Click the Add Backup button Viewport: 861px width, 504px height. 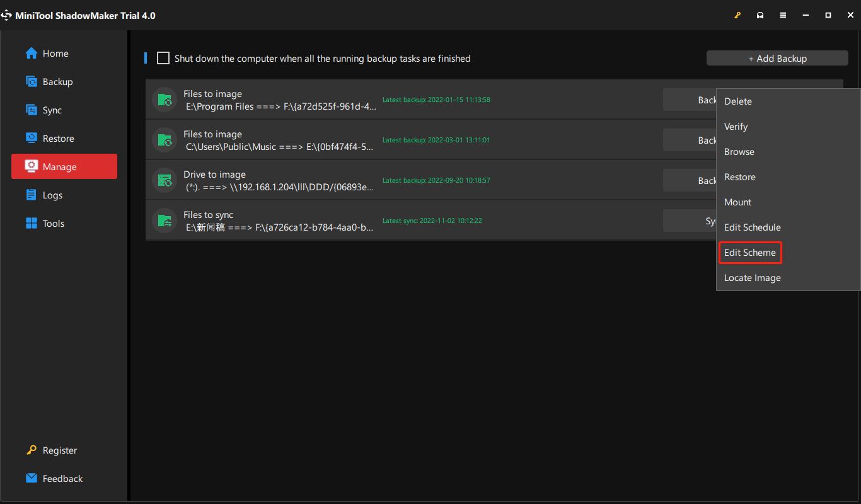pyautogui.click(x=777, y=59)
